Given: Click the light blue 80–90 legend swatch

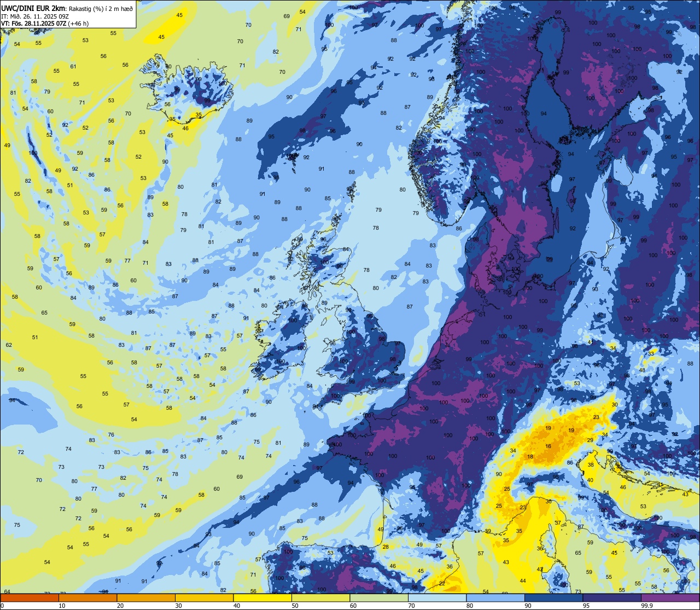Looking at the screenshot, I should (x=495, y=597).
